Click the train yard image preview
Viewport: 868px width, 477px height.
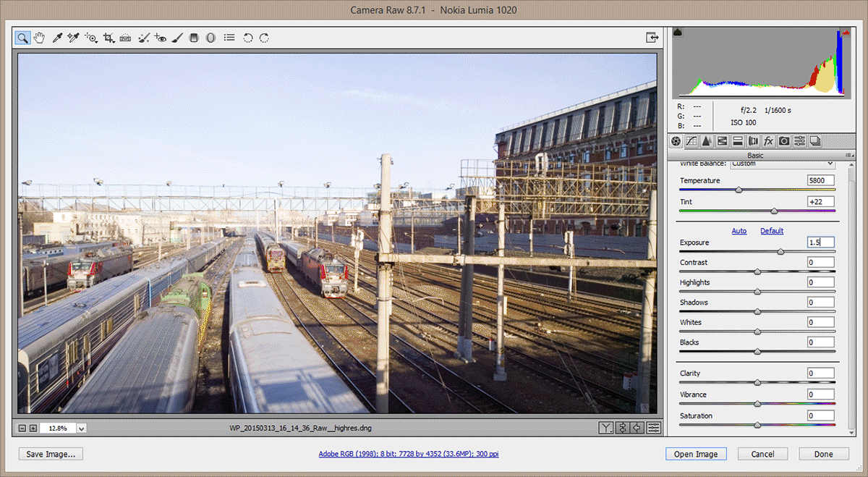(337, 233)
